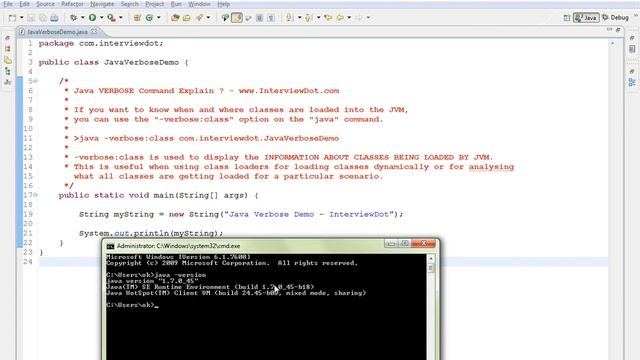This screenshot has width=640, height=360.
Task: Expand the Run configurations dropdown arrow
Action: coord(101,18)
